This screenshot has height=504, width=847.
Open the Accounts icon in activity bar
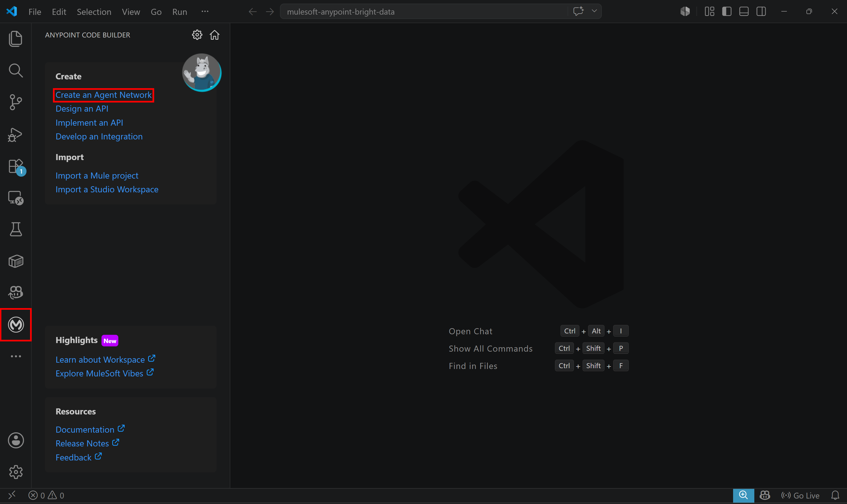pos(16,441)
